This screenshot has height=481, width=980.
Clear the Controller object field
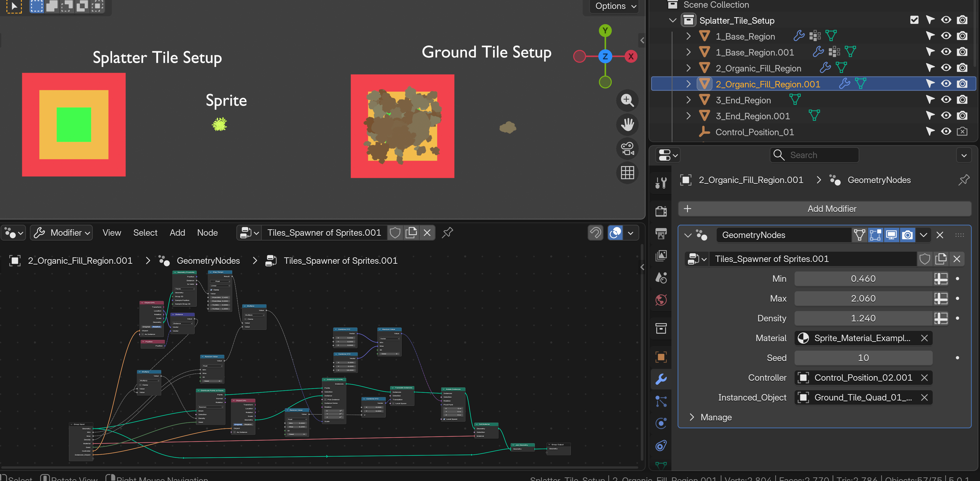pyautogui.click(x=924, y=378)
